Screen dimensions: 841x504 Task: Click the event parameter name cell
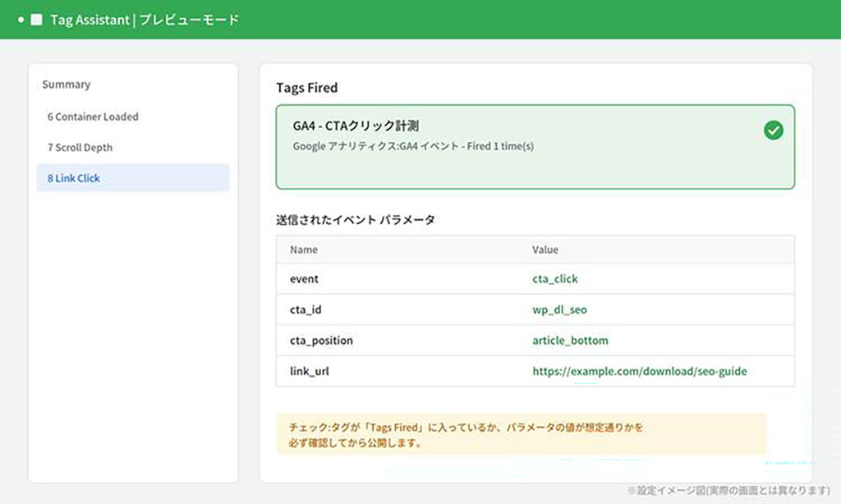click(x=304, y=279)
